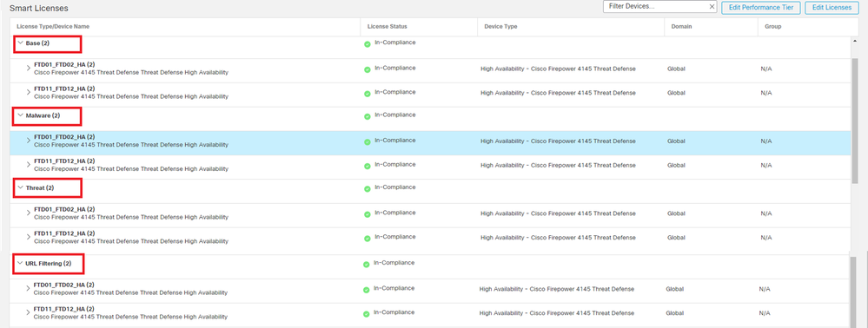The image size is (868, 328).
Task: Click Global domain in highlighted Malware row
Action: point(676,141)
